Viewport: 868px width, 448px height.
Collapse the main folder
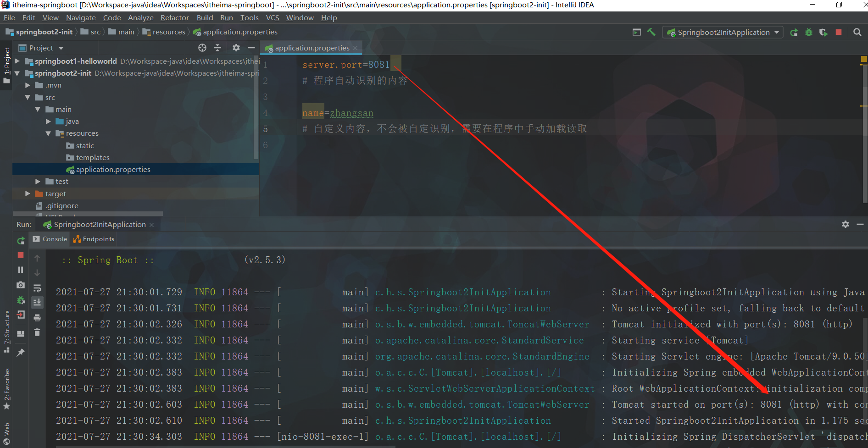[x=38, y=109]
